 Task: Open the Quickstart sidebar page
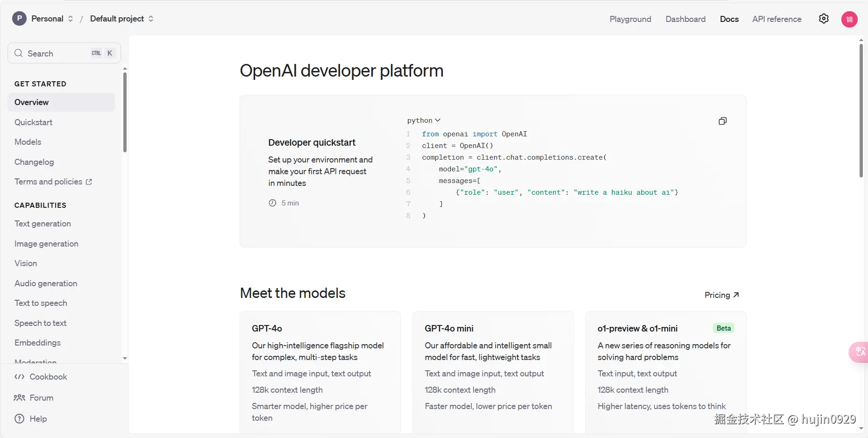tap(33, 122)
